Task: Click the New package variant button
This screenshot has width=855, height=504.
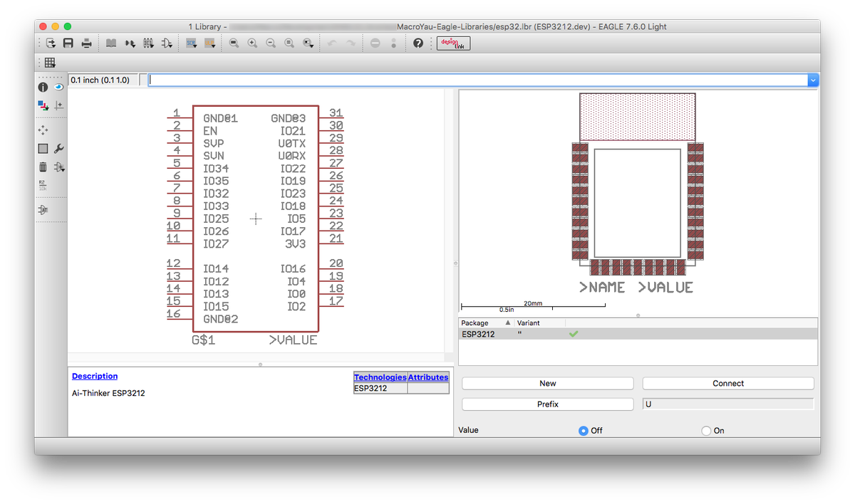Action: click(x=547, y=383)
